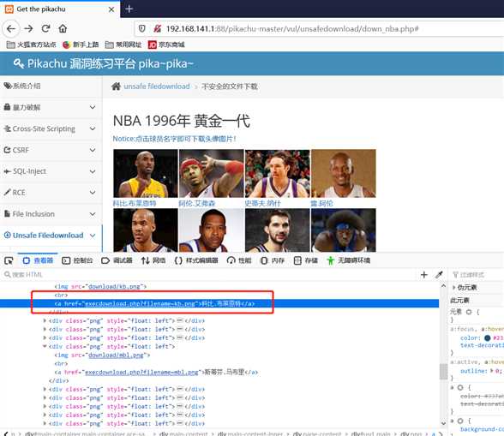Click the element rule selector highlighter icon
This screenshot has height=436, width=504.
click(469, 312)
